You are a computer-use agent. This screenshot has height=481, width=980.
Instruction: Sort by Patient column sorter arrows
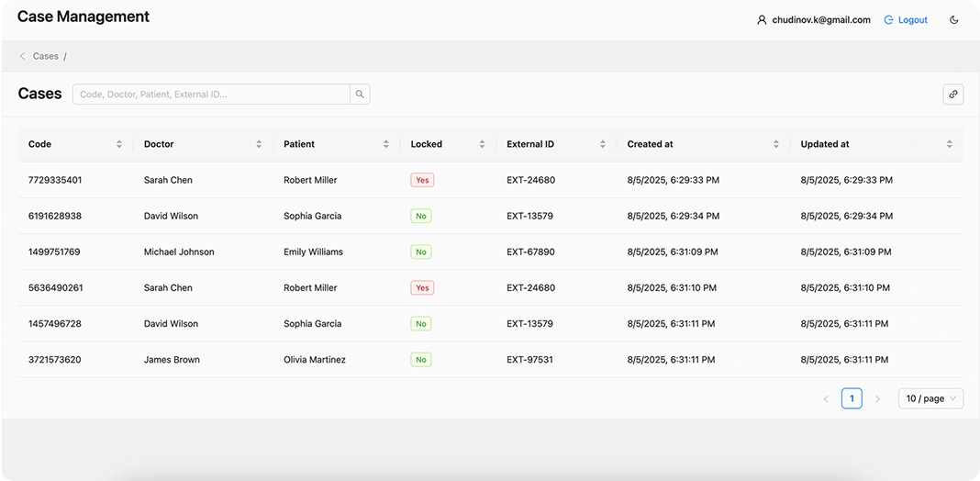[385, 144]
